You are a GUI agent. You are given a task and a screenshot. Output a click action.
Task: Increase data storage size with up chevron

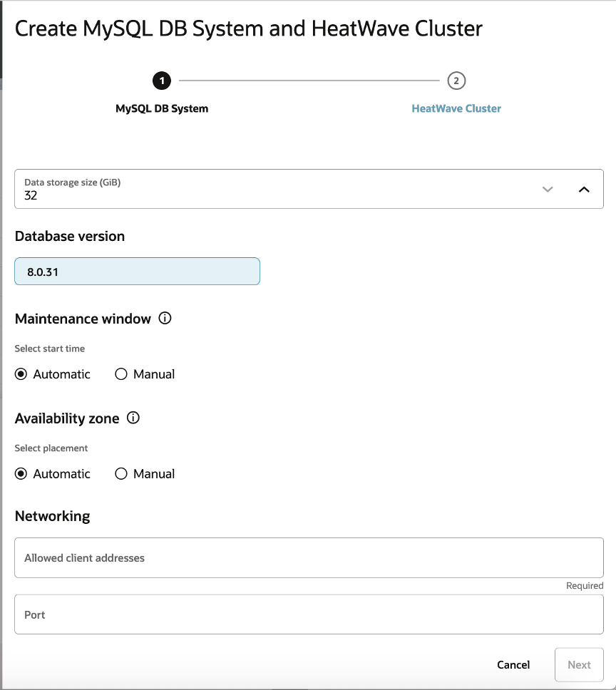pos(584,189)
